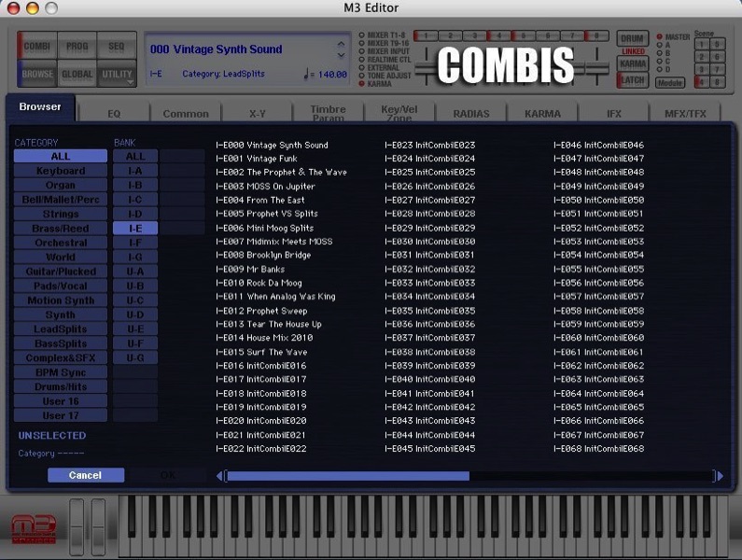Image resolution: width=742 pixels, height=560 pixels.
Task: Select the TONE ADJUST control mode
Action: click(361, 76)
